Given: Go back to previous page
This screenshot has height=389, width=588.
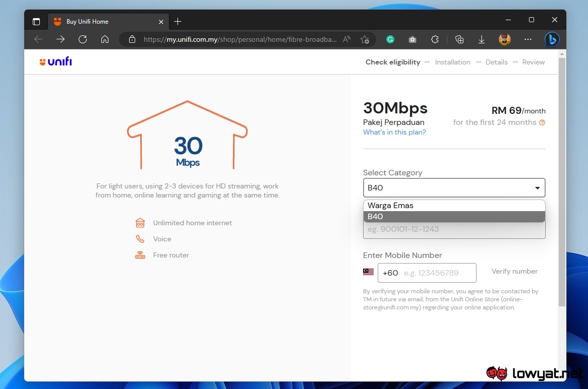Looking at the screenshot, I should pyautogui.click(x=38, y=39).
